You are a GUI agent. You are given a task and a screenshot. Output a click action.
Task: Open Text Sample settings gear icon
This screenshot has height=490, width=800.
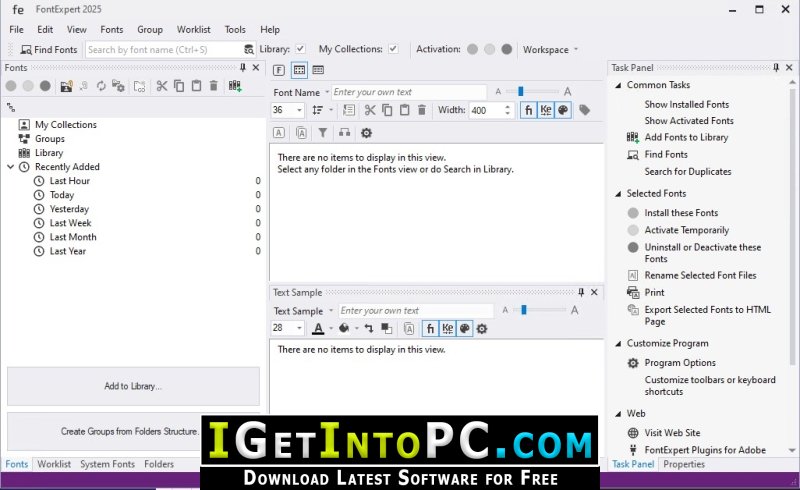482,328
